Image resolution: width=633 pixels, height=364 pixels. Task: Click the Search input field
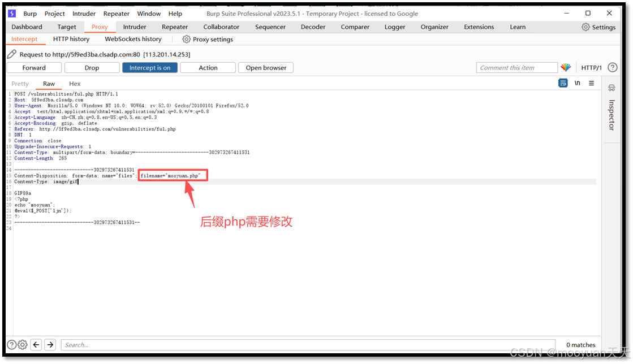click(308, 345)
